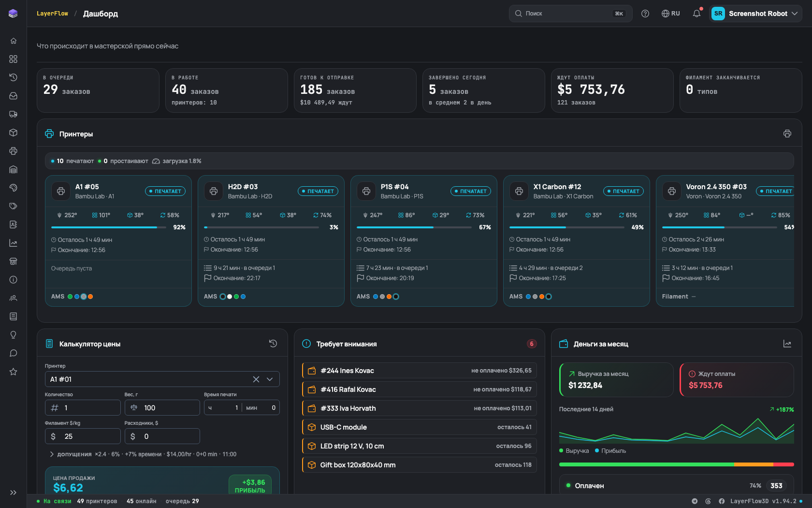Screen dimensions: 812x508
Task: Open the LayerFlow breadcrumb link
Action: [52, 14]
